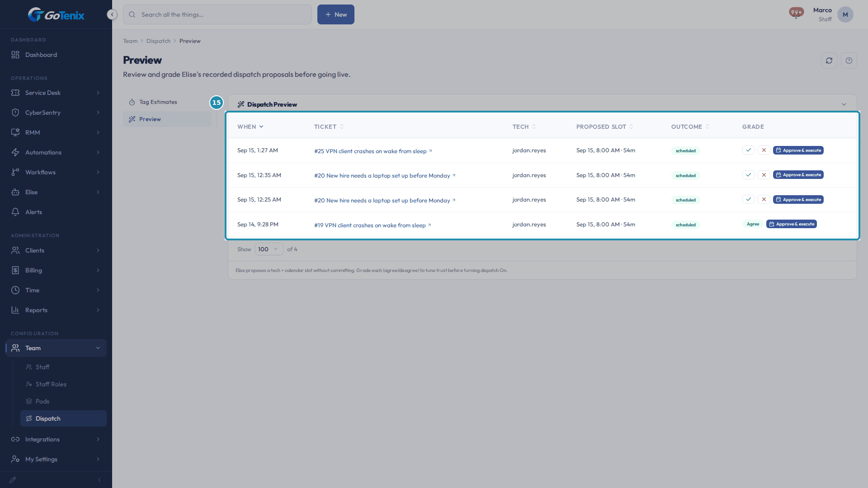Click the Team breadcrumb link

[x=130, y=41]
